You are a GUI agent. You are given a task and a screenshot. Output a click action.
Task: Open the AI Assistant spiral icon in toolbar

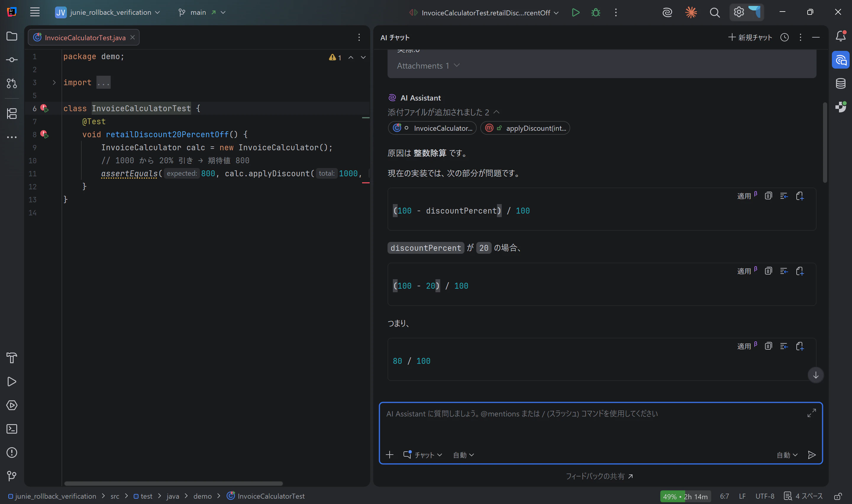pos(667,12)
